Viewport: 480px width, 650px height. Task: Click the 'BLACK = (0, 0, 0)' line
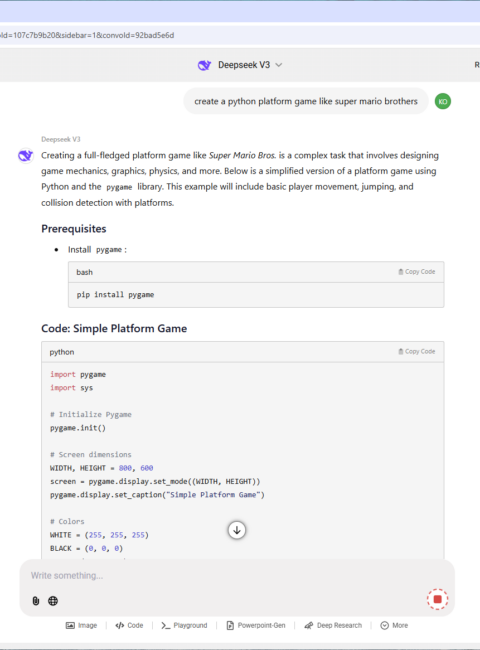(86, 548)
